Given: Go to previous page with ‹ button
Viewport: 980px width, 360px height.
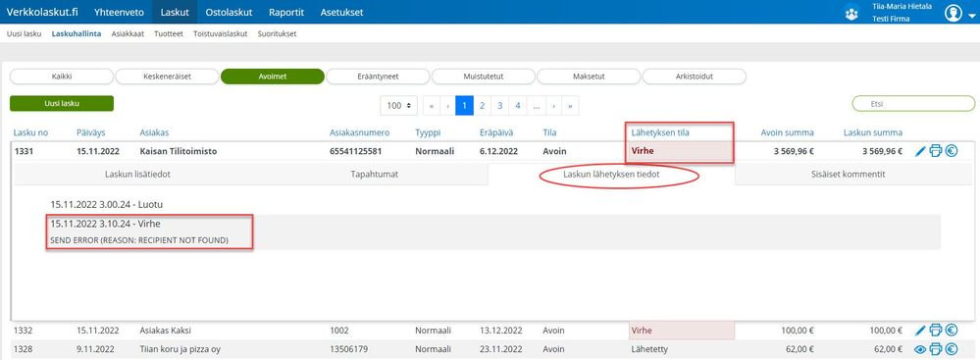Looking at the screenshot, I should click(x=448, y=106).
